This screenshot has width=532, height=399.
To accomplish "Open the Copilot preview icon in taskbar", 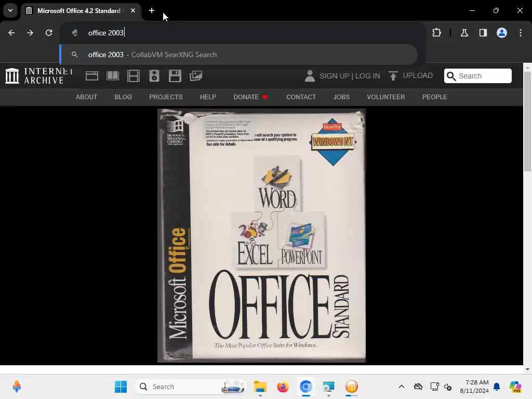I will 515,387.
